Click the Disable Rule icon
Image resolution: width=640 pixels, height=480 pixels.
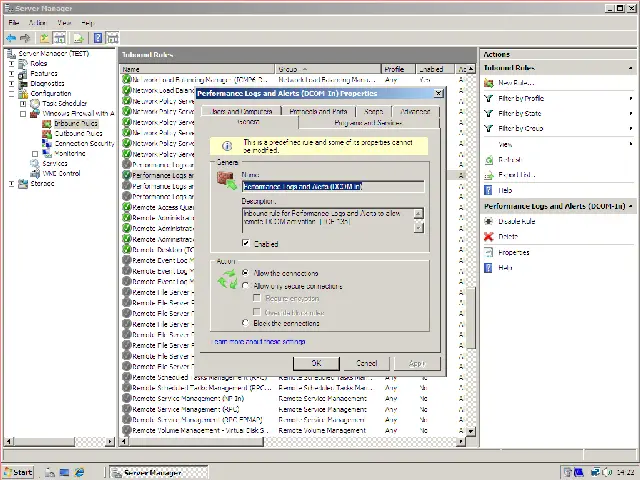(489, 221)
